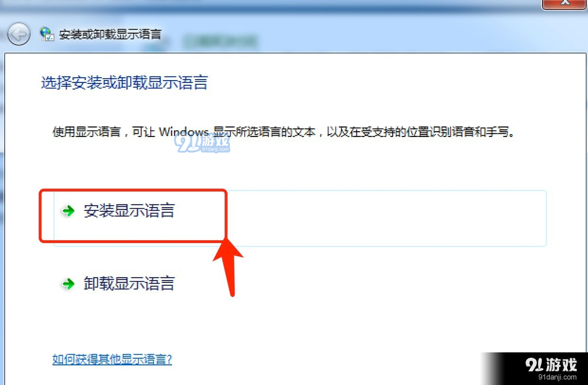Close the language install window
This screenshot has width=588, height=385.
coord(565,4)
